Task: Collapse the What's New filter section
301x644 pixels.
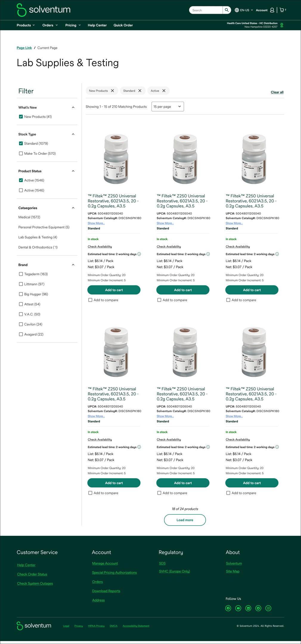Action: pyautogui.click(x=73, y=107)
